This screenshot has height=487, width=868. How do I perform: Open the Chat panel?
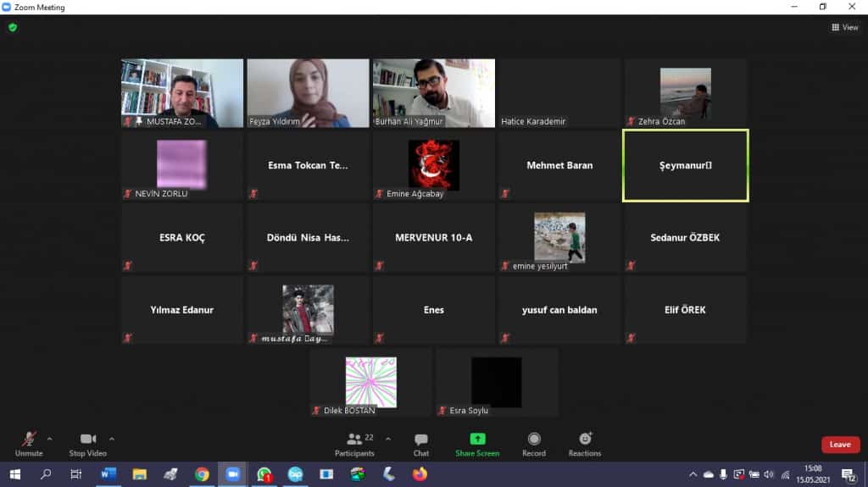pos(420,442)
